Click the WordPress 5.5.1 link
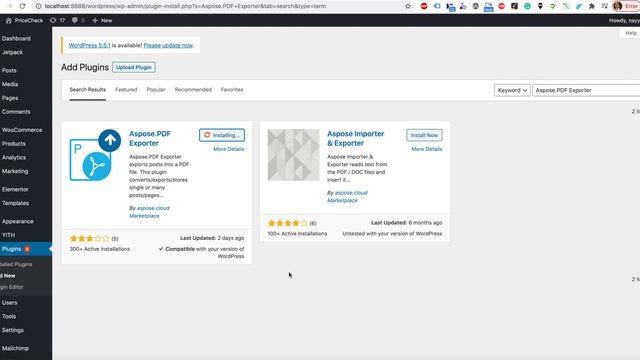 point(89,45)
